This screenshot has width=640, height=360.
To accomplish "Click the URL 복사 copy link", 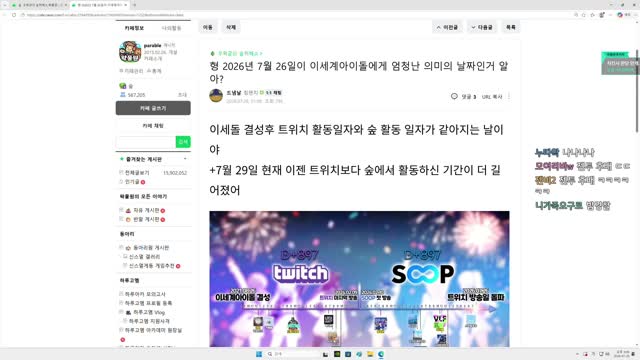I will click(x=492, y=97).
